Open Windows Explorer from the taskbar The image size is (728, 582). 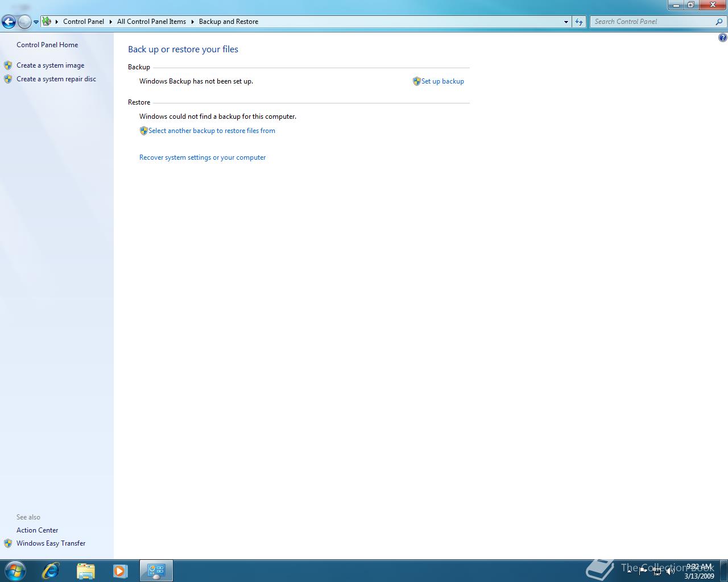tap(85, 571)
